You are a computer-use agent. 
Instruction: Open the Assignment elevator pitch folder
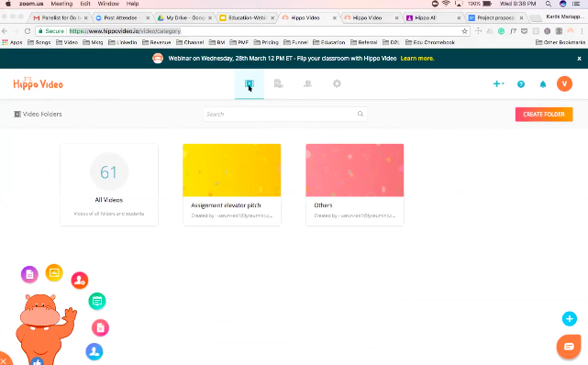pyautogui.click(x=232, y=184)
